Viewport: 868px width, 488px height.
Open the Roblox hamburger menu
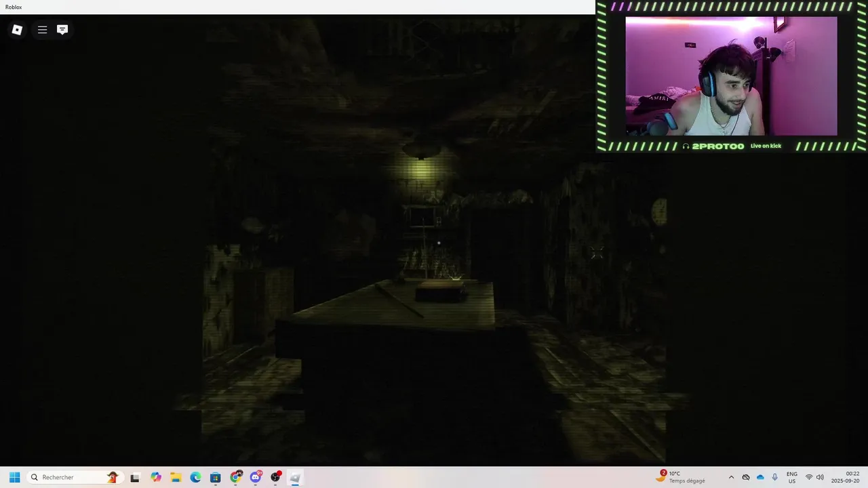(42, 30)
